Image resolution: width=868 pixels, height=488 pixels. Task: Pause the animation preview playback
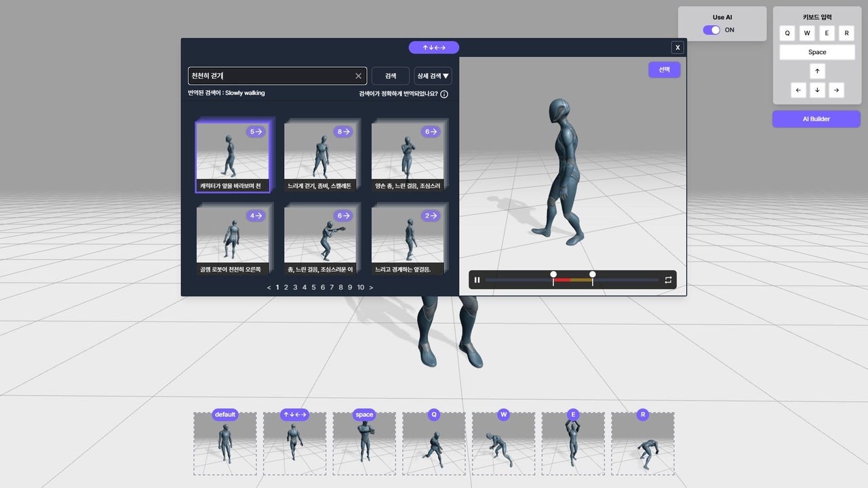(477, 280)
